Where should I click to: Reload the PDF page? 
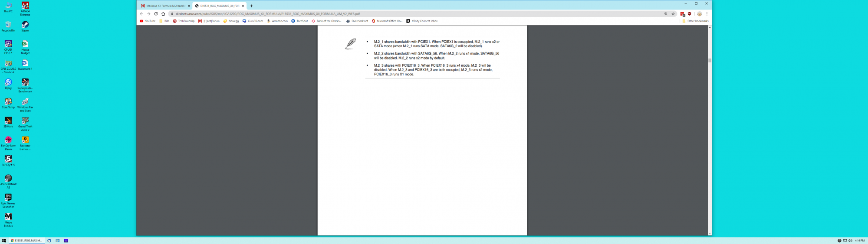coord(156,14)
